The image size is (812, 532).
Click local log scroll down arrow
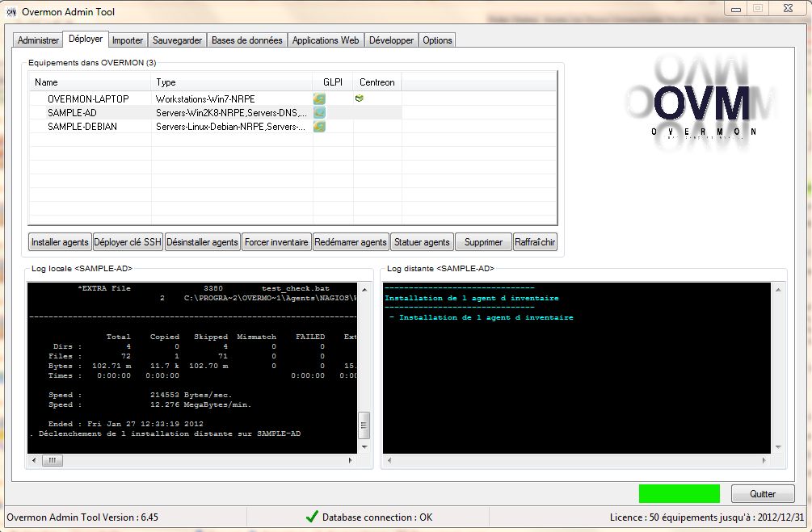364,446
